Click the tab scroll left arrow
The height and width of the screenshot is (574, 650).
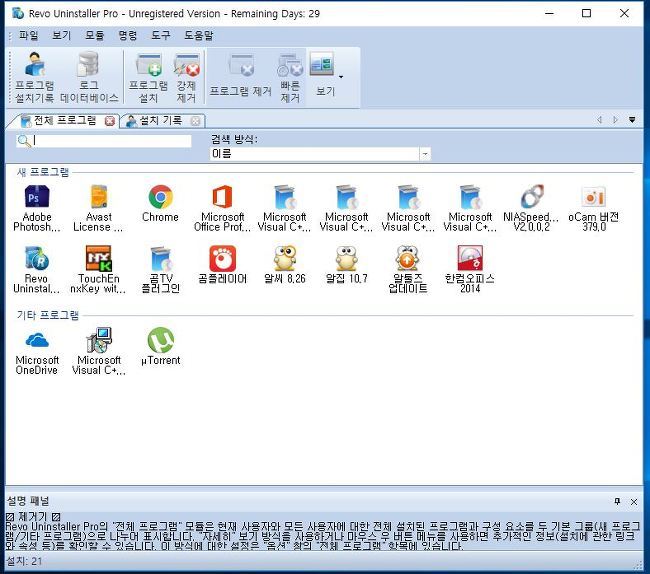599,120
